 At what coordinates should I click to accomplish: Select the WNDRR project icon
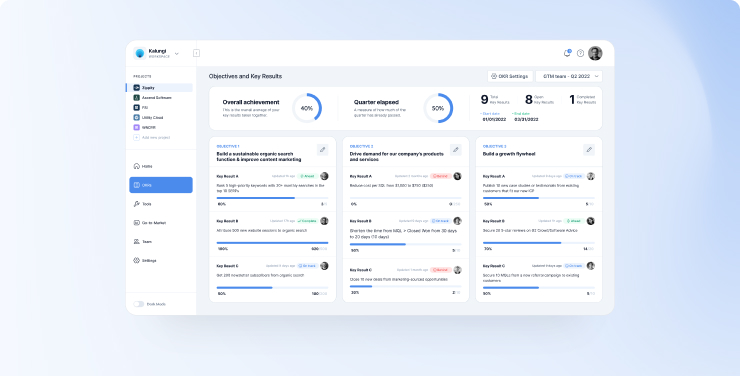tap(136, 127)
